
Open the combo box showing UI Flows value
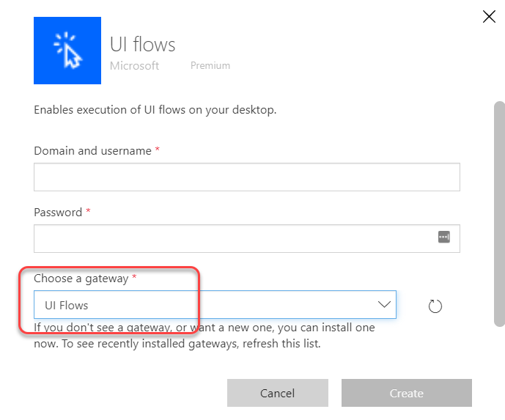215,305
